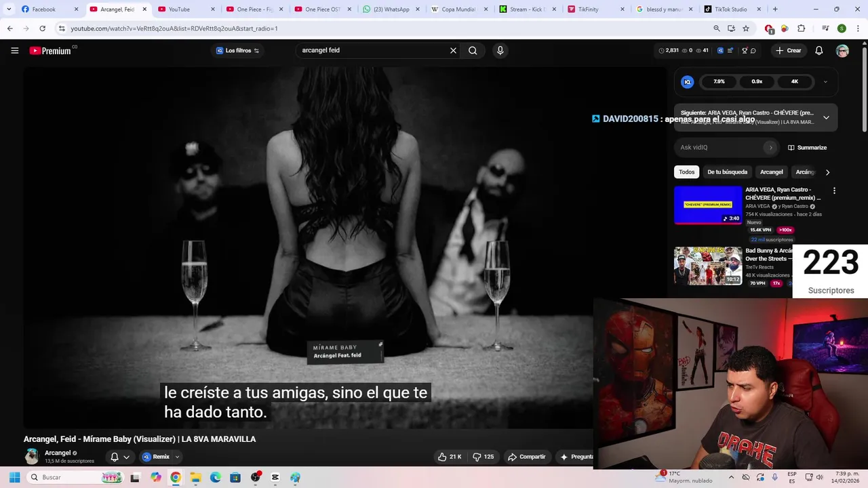Go back with Chrome's back arrow
Image resolution: width=868 pixels, height=488 pixels.
(x=9, y=28)
